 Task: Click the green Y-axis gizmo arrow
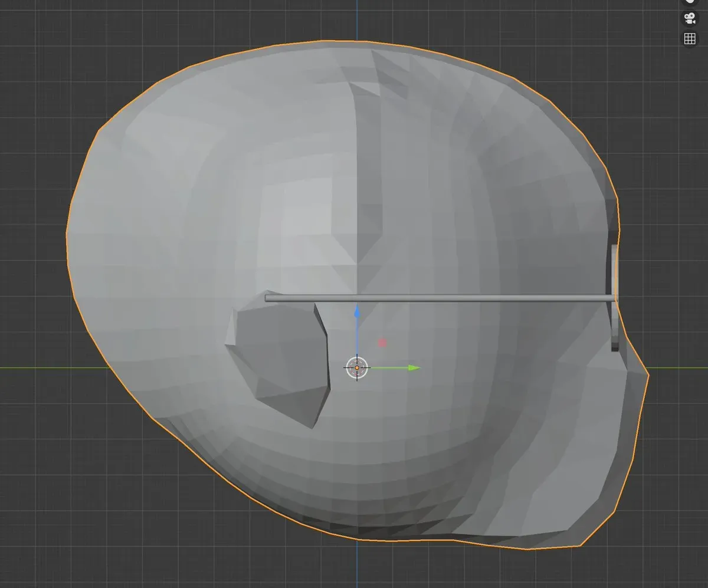point(414,368)
